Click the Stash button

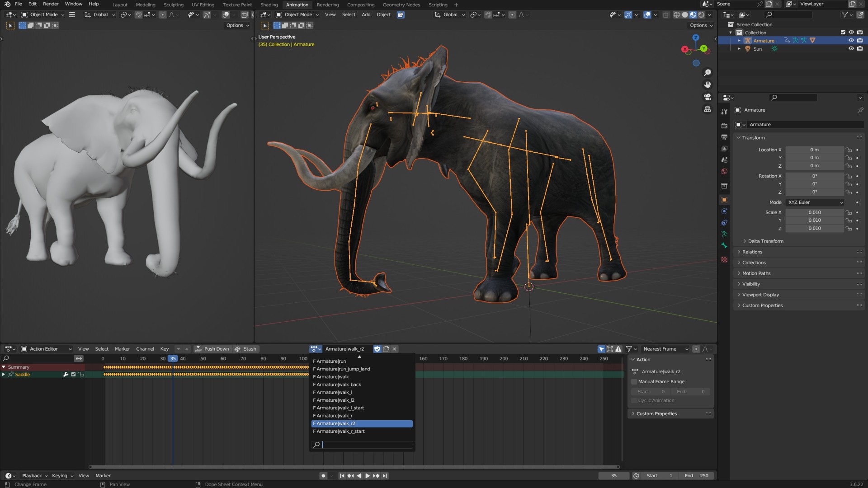(x=245, y=349)
